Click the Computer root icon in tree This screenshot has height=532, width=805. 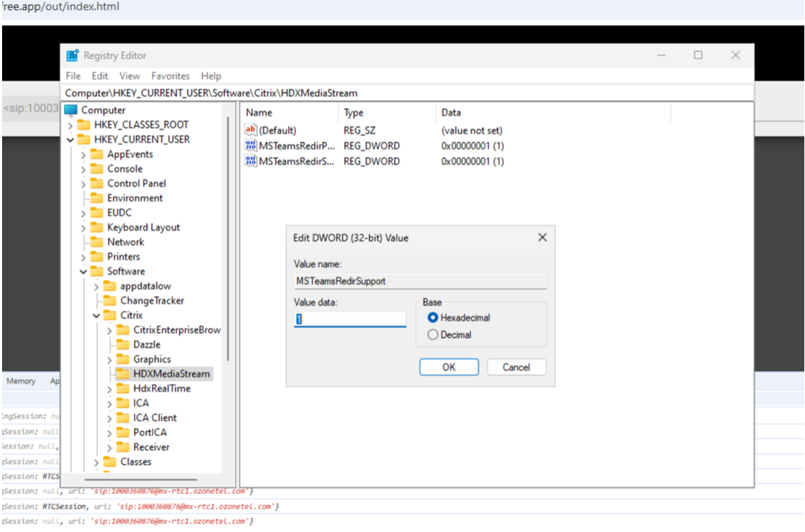click(x=71, y=110)
